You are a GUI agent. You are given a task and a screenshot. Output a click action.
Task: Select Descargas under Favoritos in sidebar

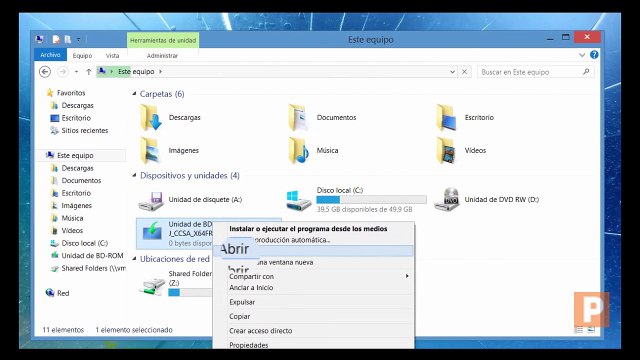[x=78, y=105]
